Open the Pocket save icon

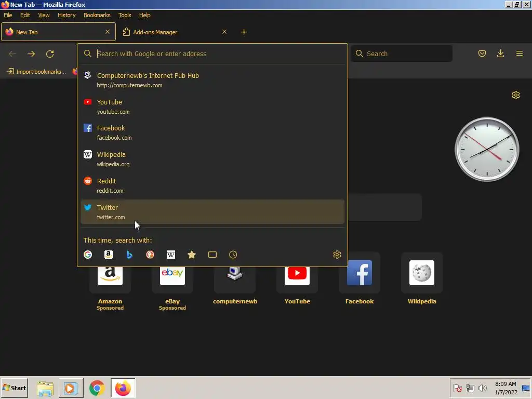coord(482,54)
